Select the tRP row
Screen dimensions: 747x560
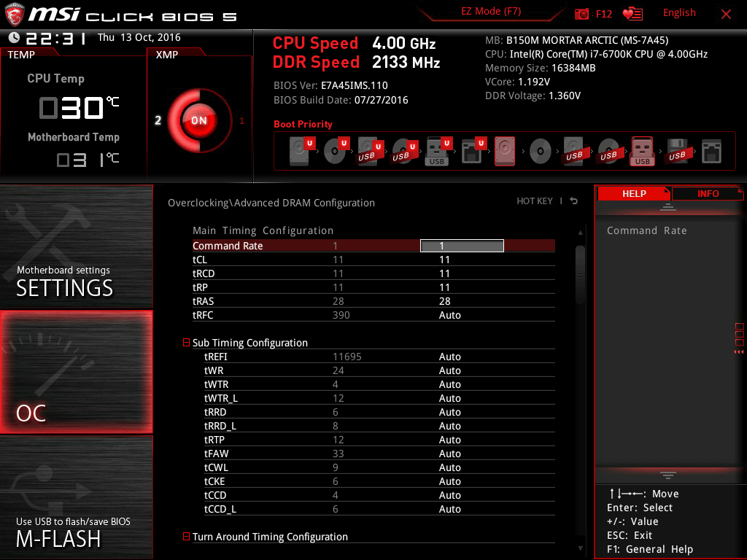[x=373, y=287]
